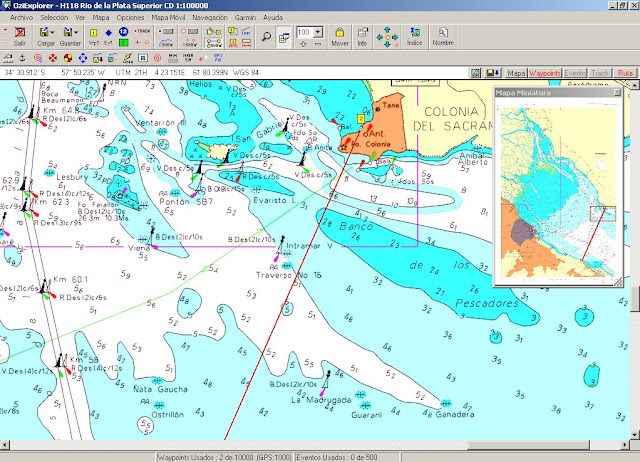The width and height of the screenshot is (640, 462).
Task: Open the Mapa Móvil menu
Action: [168, 18]
